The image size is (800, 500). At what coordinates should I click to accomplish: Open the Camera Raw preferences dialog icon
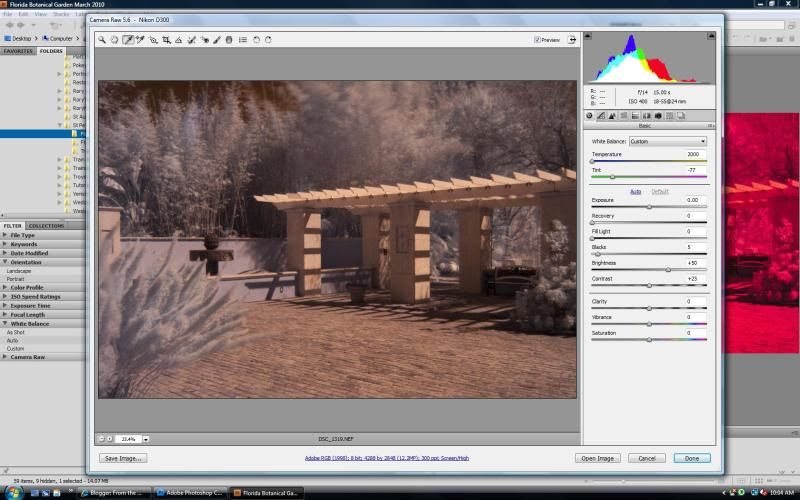pyautogui.click(x=243, y=39)
